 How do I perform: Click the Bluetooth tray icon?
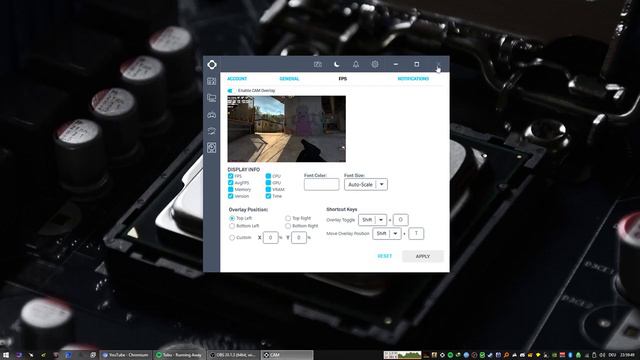(x=571, y=355)
